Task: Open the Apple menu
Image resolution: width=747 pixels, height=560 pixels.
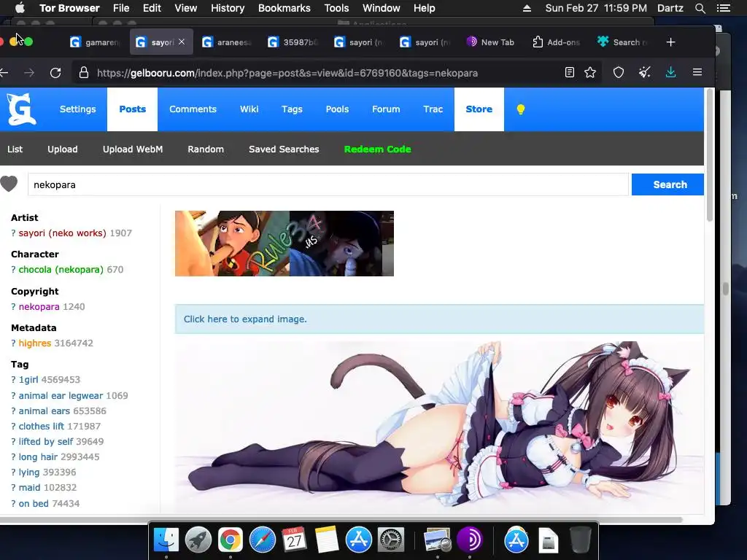Action: tap(20, 8)
